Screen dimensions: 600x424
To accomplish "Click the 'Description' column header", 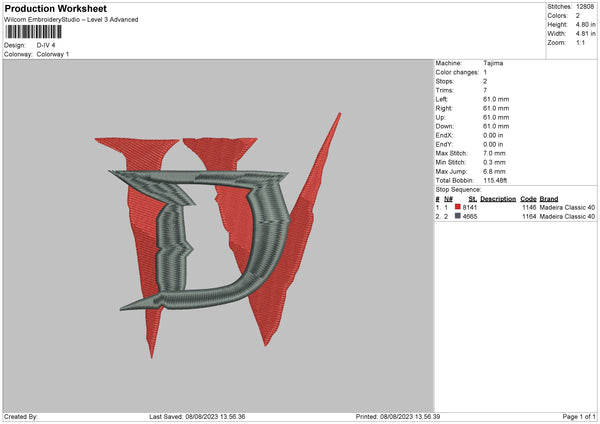I will [x=498, y=199].
